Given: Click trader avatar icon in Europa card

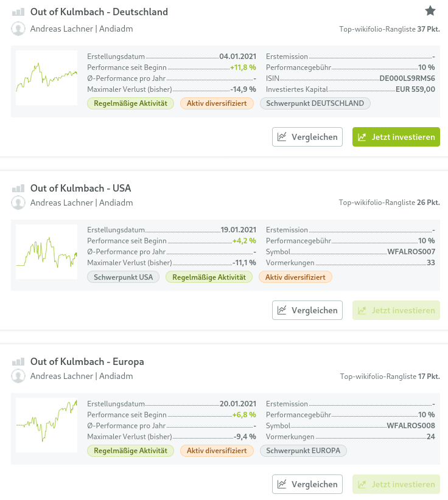Looking at the screenshot, I should tap(18, 376).
